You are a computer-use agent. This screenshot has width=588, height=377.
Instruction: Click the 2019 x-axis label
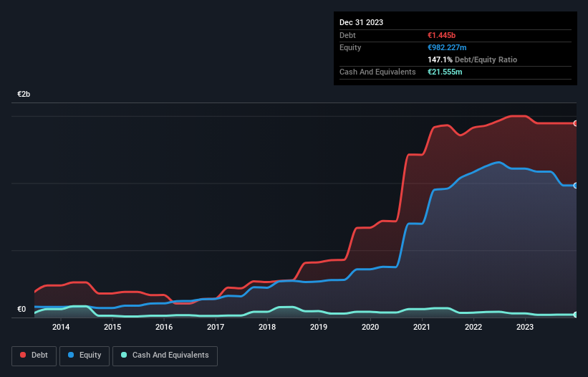319,327
